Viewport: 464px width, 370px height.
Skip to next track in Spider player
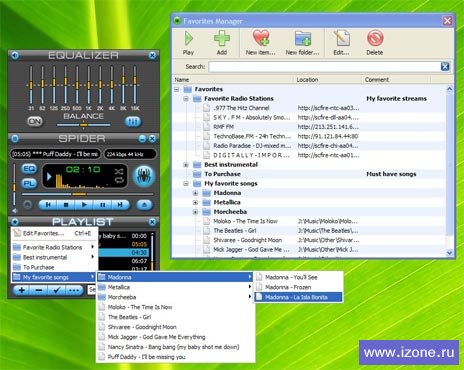point(120,205)
